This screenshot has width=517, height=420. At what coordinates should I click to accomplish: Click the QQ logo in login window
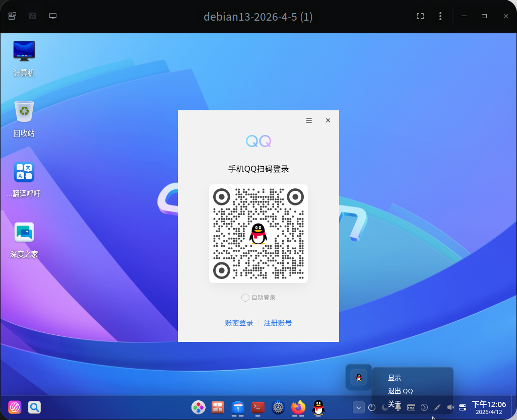[258, 141]
